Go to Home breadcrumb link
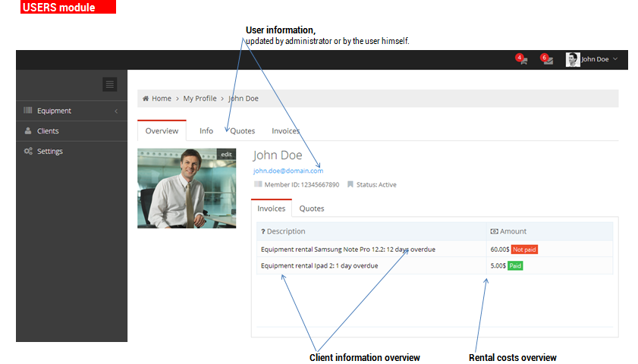This screenshot has width=638, height=364. point(162,99)
